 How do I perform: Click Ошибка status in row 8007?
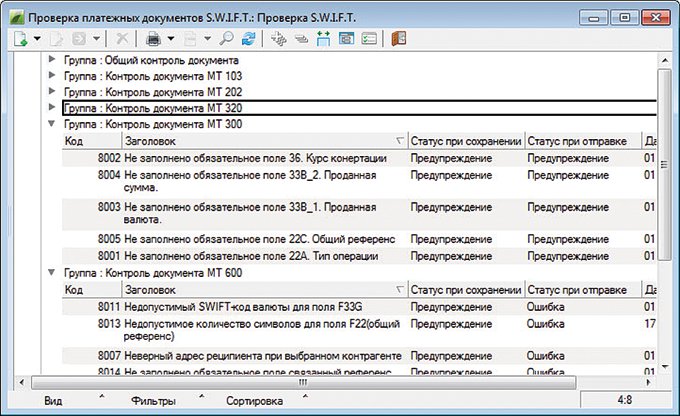pos(546,356)
